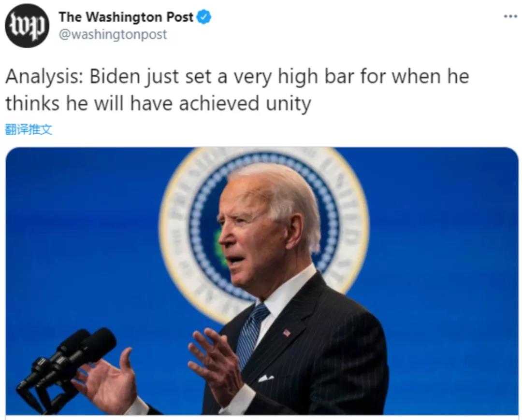Click the flag lapel pin in photo
The width and height of the screenshot is (522, 420).
[286, 332]
